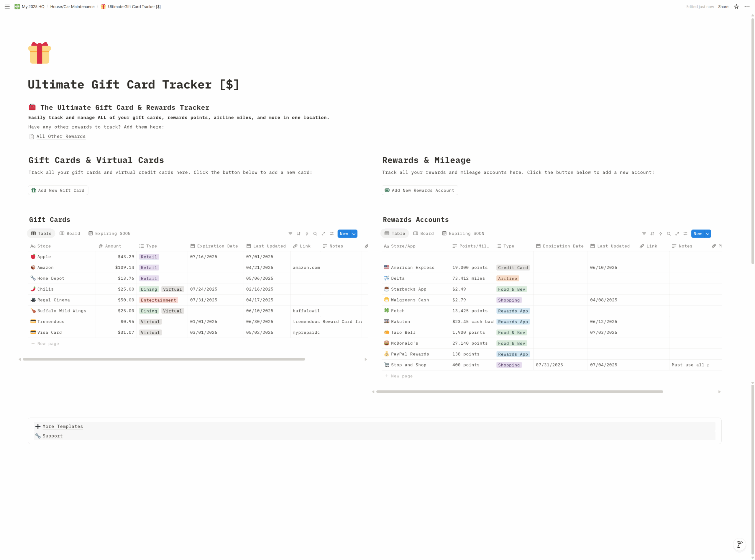Open Gift Cards automations lightning icon

coord(307,234)
